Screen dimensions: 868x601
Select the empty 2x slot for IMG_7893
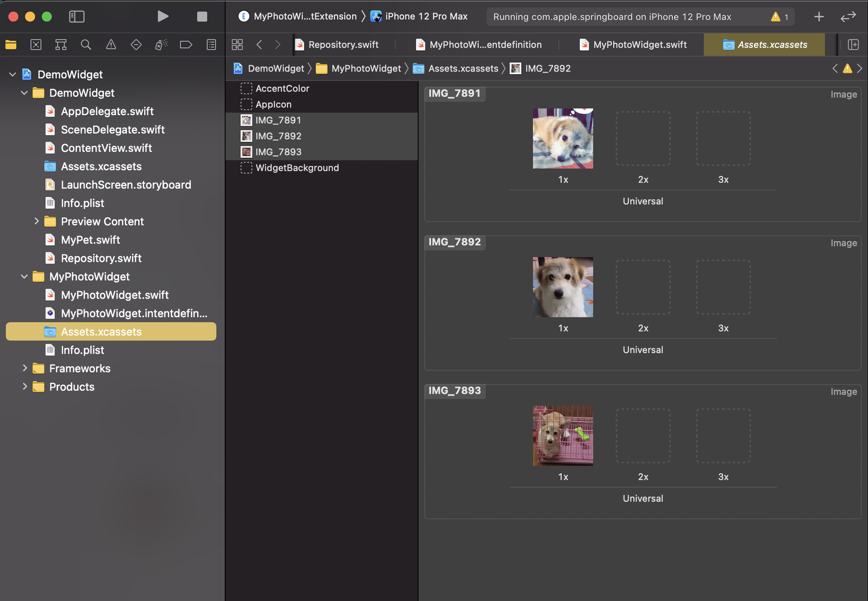(643, 436)
